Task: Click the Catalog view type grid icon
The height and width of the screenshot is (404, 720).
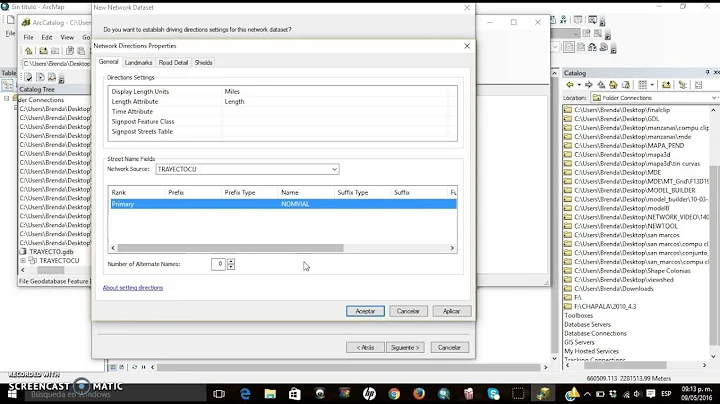Action: (642, 85)
